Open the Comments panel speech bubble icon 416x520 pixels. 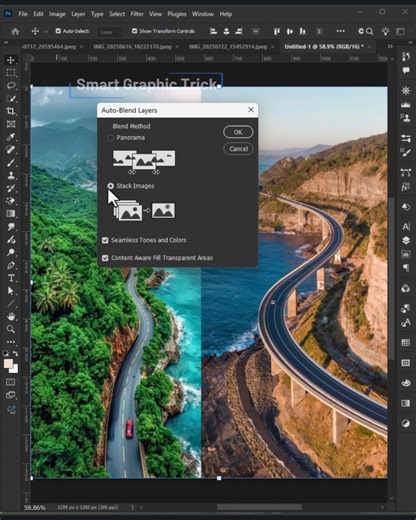(406, 70)
